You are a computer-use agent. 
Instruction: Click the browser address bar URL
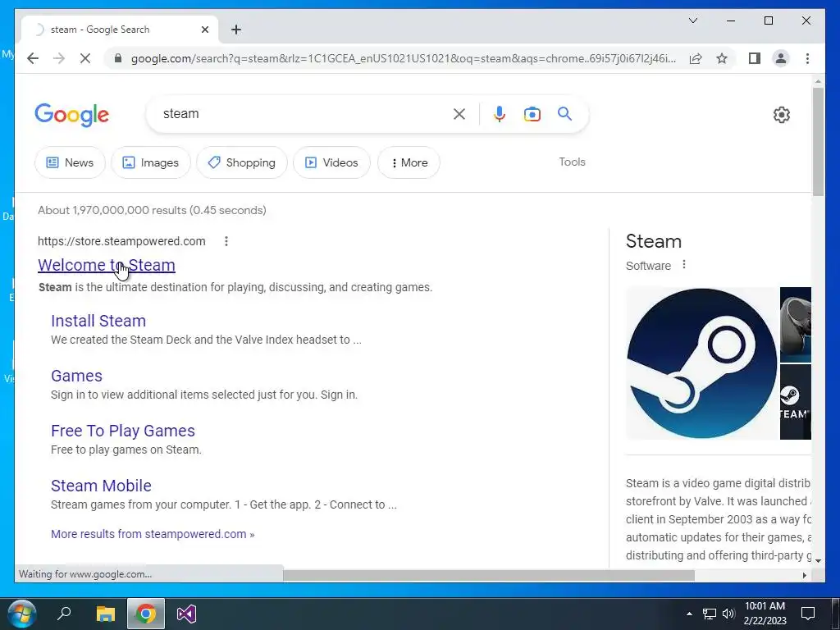(403, 58)
